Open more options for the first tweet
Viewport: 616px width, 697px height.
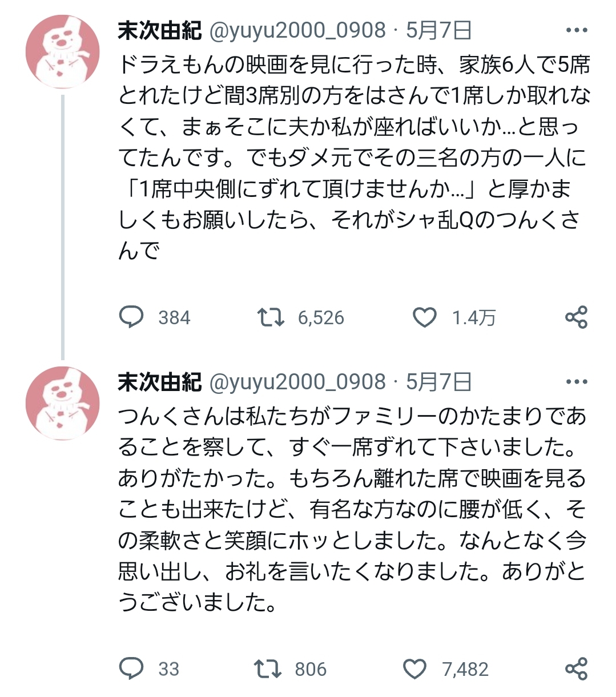[x=576, y=31]
